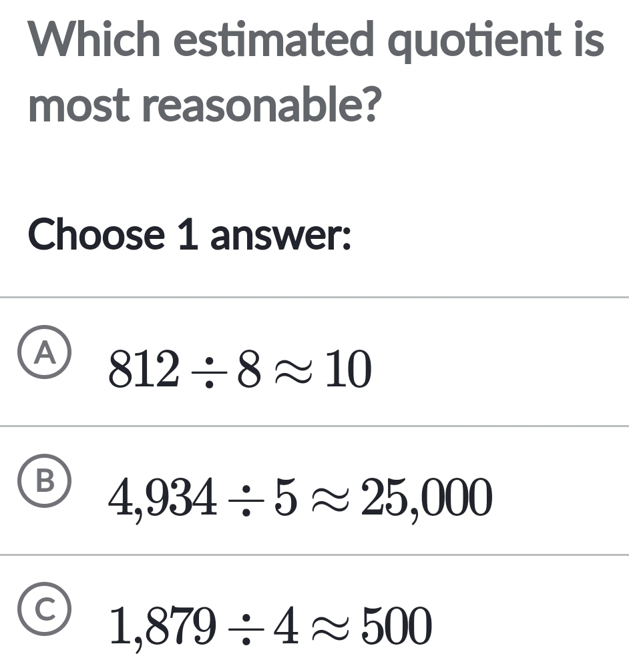Click the number 1,879 in option C
This screenshot has height=672, width=629.
coord(161,627)
